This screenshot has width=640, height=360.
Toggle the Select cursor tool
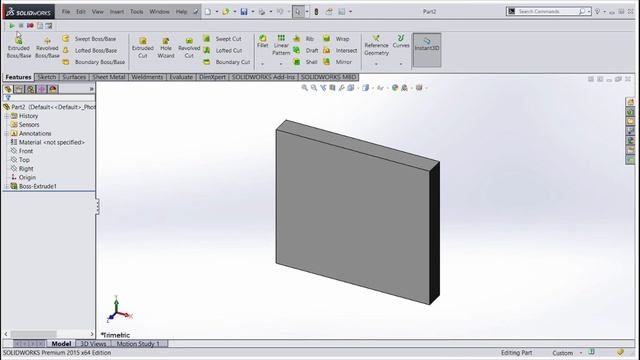tap(298, 12)
